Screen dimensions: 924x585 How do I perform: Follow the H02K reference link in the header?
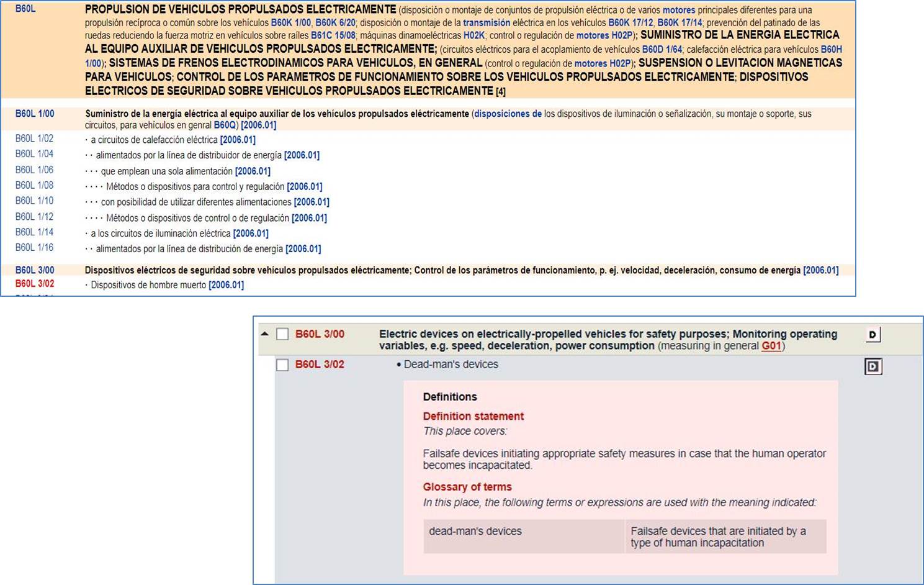[x=474, y=36]
